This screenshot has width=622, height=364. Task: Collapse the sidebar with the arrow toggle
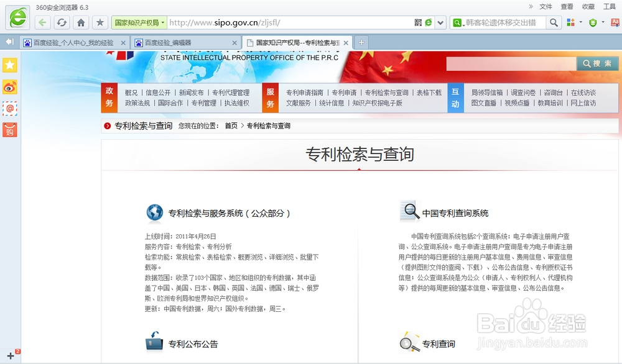pyautogui.click(x=9, y=42)
